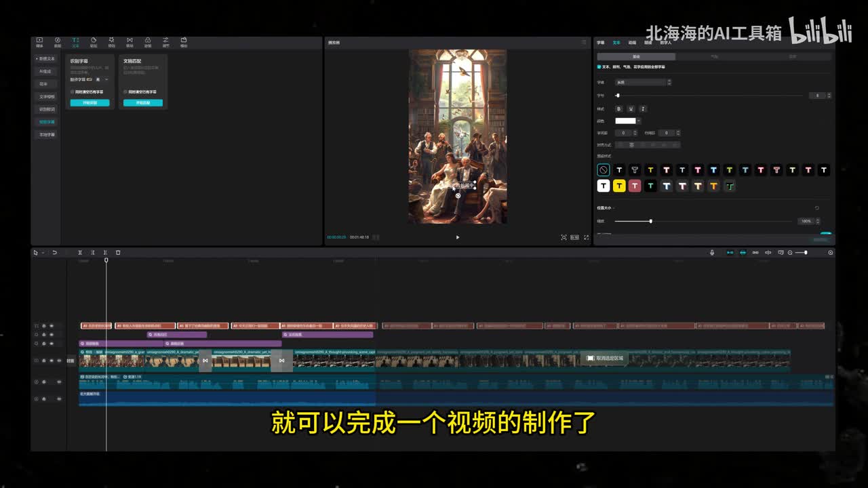Check clear existing subtitles under 识别字幕

(73, 91)
